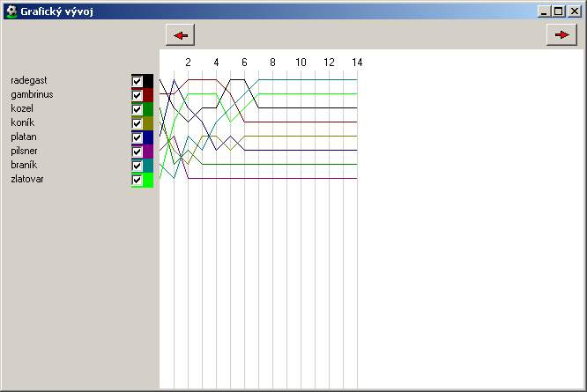Toggle the kozel checkbox
The width and height of the screenshot is (587, 392).
pyautogui.click(x=137, y=109)
